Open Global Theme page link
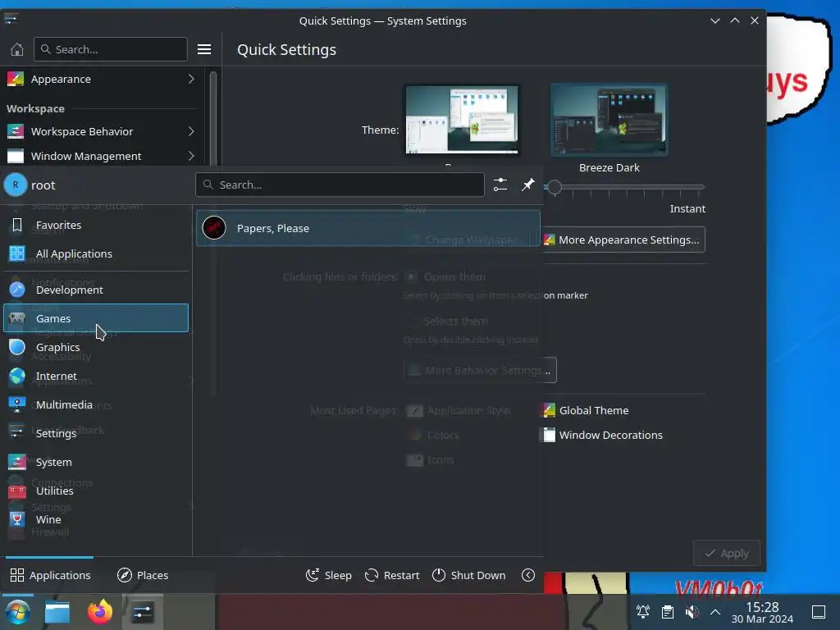Screen dimensions: 840x630 coord(586,410)
